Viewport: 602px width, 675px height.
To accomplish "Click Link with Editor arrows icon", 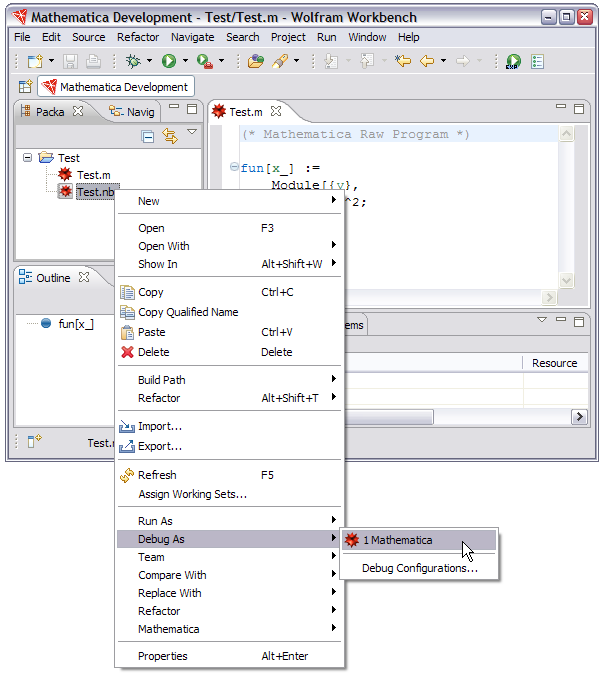I will coord(170,136).
